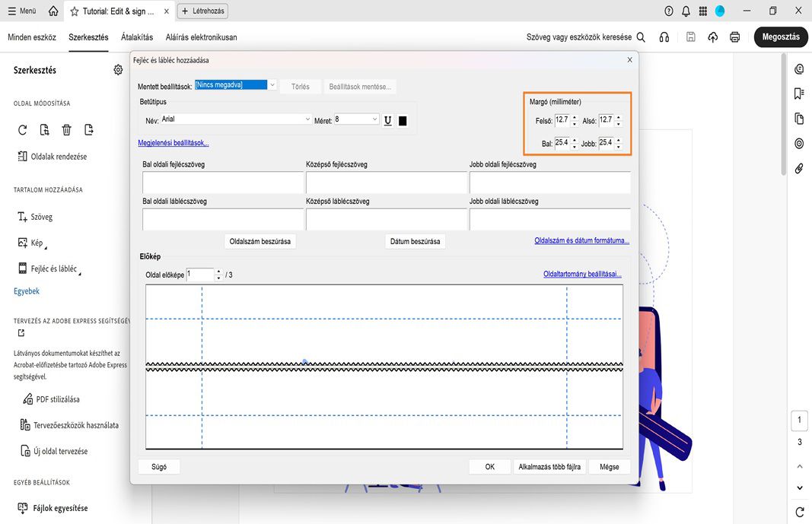The image size is (812, 524).
Task: Click the Bal oldali fejlécszöveg field
Action: click(223, 183)
